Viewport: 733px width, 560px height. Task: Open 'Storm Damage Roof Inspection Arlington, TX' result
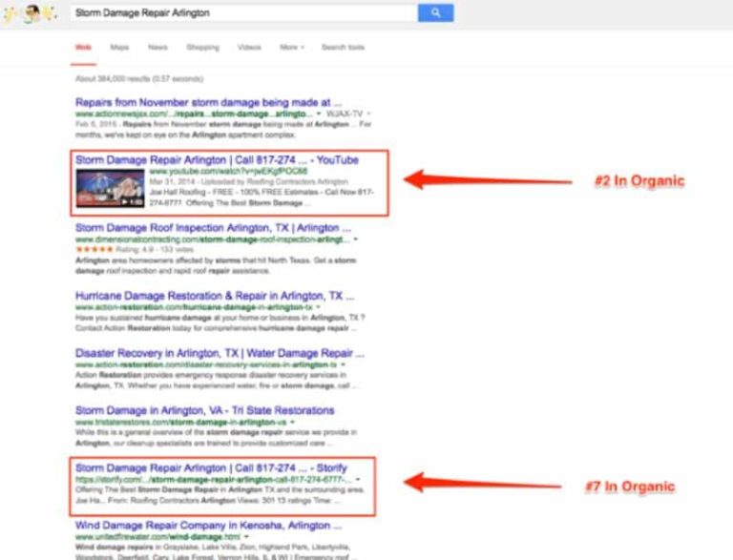(213, 228)
